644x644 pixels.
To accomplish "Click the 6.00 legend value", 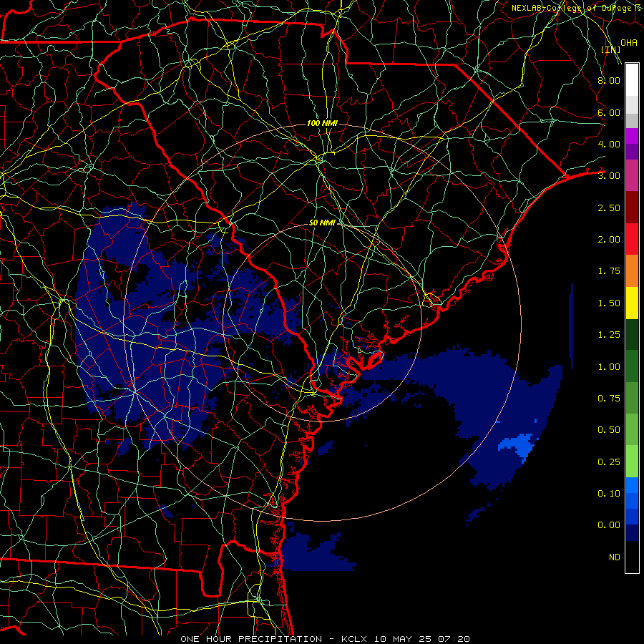I will [609, 112].
